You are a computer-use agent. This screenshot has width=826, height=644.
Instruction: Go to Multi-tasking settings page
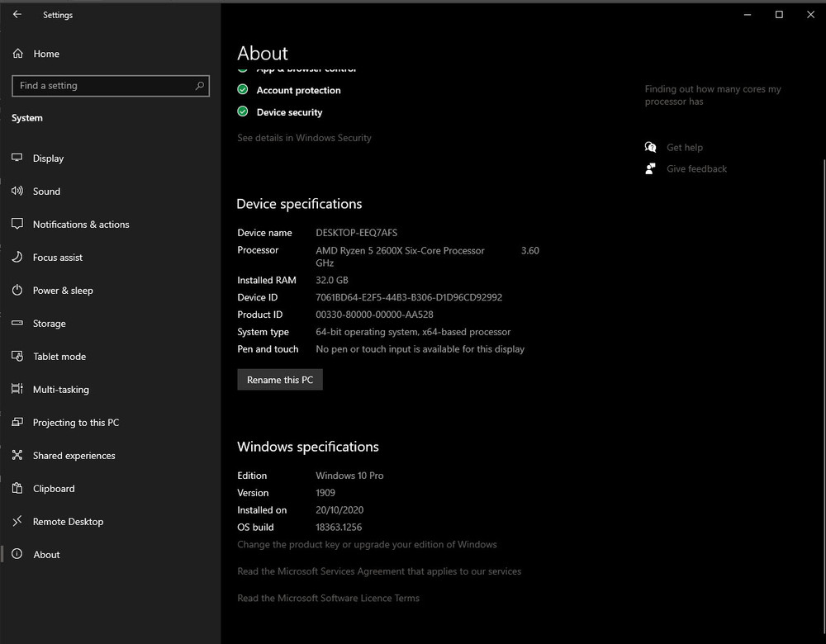point(61,389)
